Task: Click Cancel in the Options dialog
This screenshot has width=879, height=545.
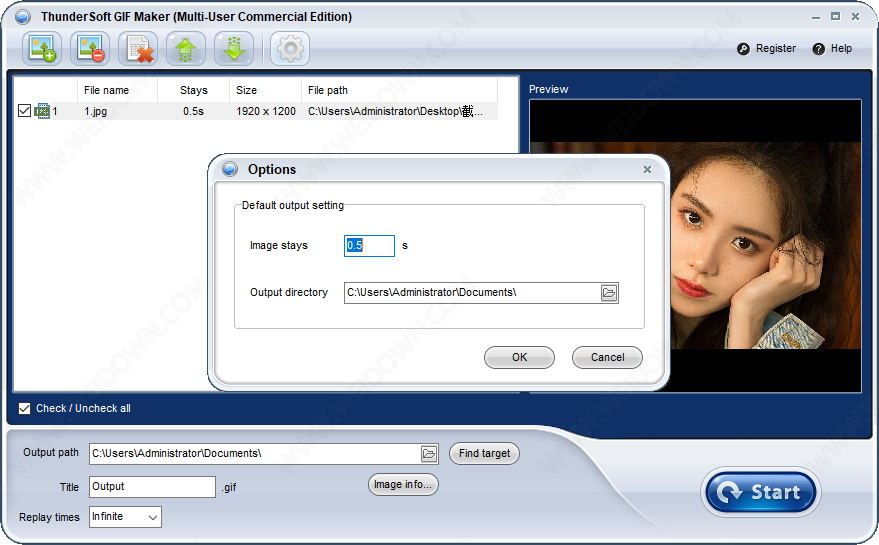Action: pyautogui.click(x=607, y=357)
